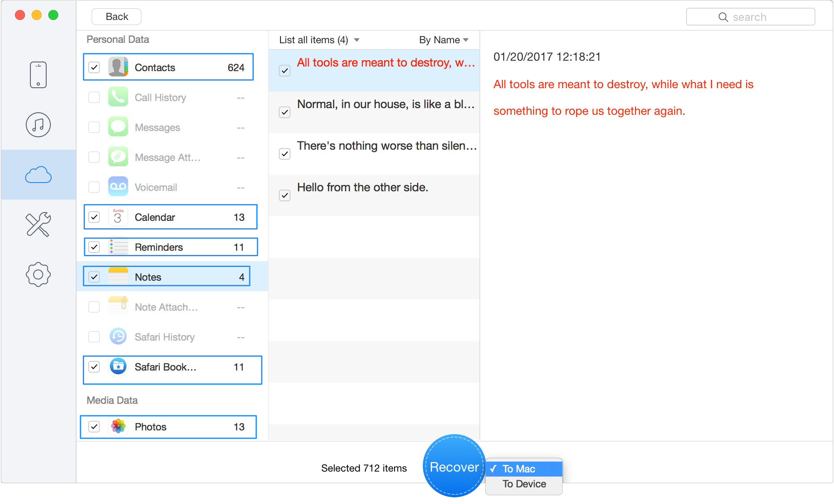Click the Voicemail icon

[x=118, y=187]
